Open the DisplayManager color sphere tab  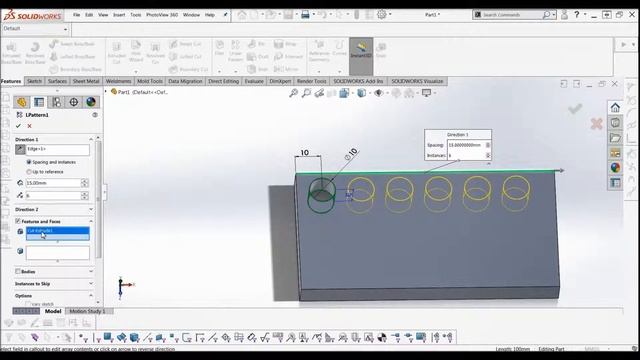coord(91,102)
